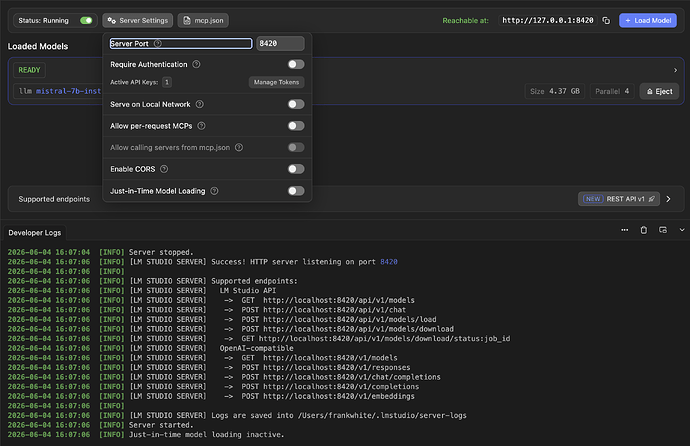Enable Allow per-request MCPs switch
Viewport: 690px width, 446px height.
(x=296, y=126)
